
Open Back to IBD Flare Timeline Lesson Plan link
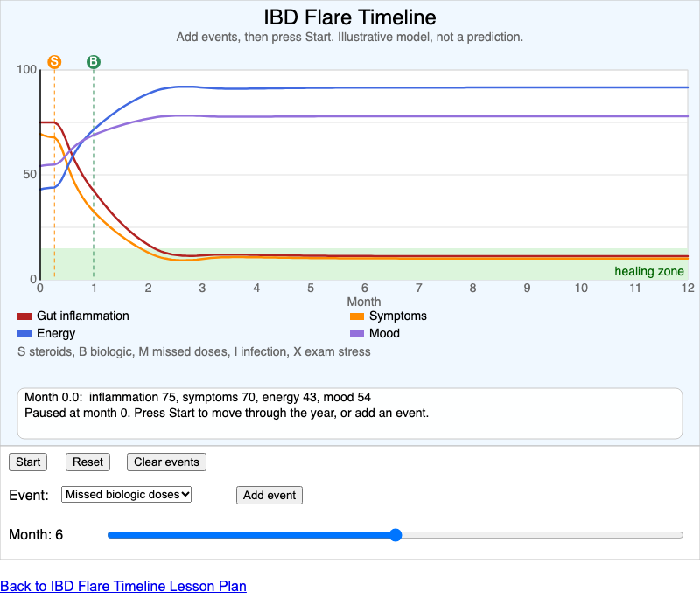click(123, 586)
